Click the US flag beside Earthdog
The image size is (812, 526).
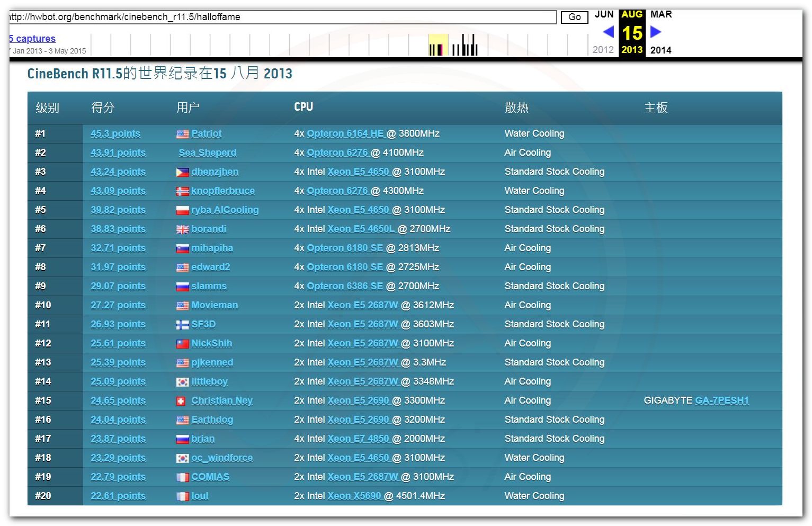182,420
